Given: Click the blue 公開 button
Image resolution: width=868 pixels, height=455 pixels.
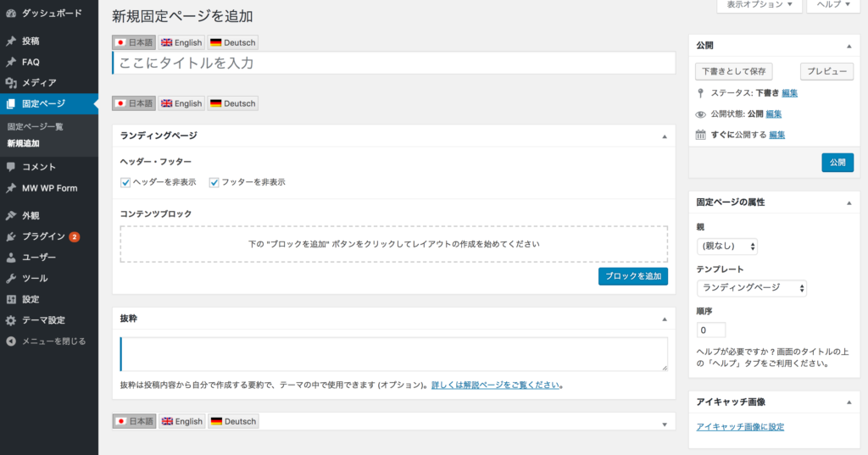Looking at the screenshot, I should [837, 163].
